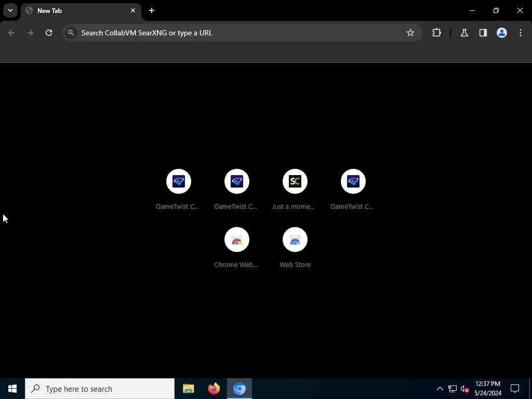
Task: Close the Chrome window
Action: 520,10
